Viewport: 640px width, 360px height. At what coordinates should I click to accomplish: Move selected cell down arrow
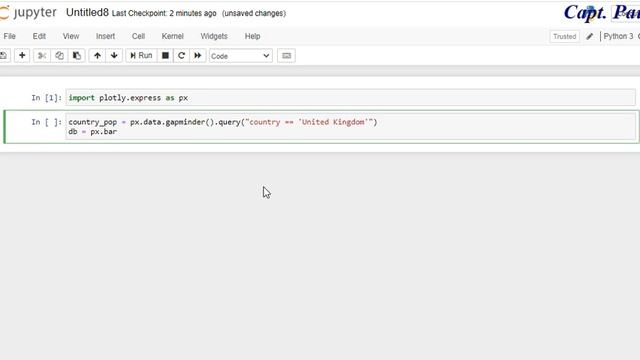tap(114, 56)
